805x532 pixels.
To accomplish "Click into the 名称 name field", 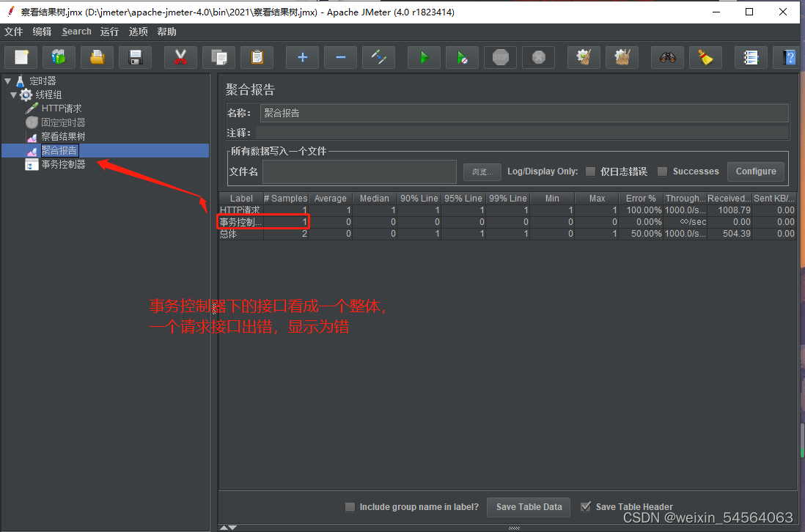I will [x=524, y=113].
